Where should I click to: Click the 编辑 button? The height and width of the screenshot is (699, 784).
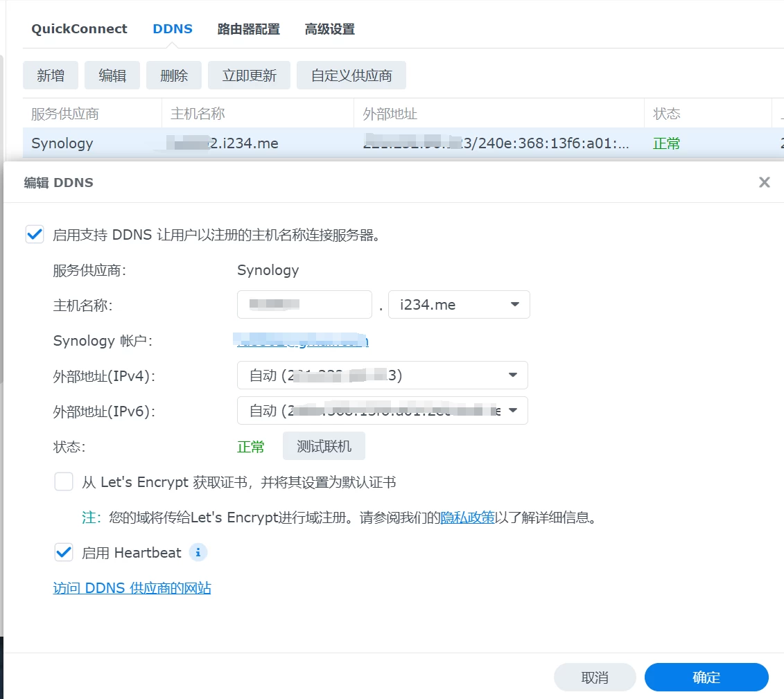click(x=112, y=76)
